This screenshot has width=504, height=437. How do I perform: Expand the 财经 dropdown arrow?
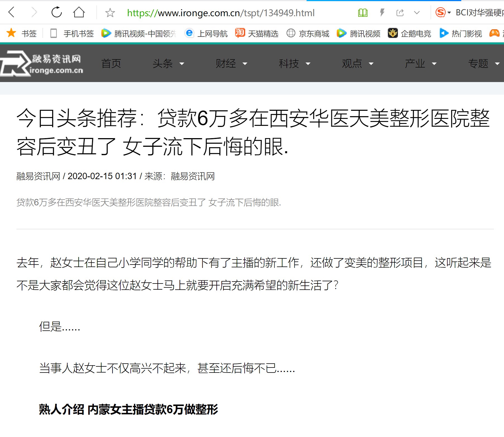pyautogui.click(x=245, y=64)
